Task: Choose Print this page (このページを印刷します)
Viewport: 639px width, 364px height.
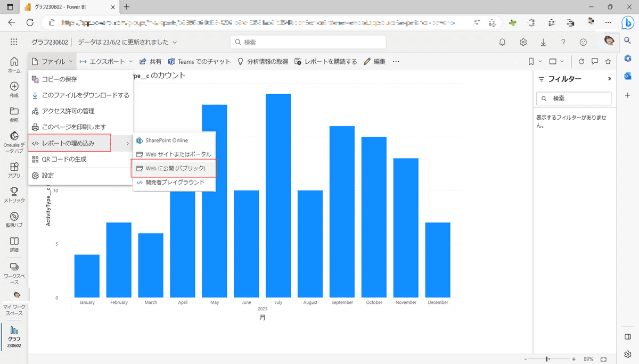Action: tap(80, 127)
